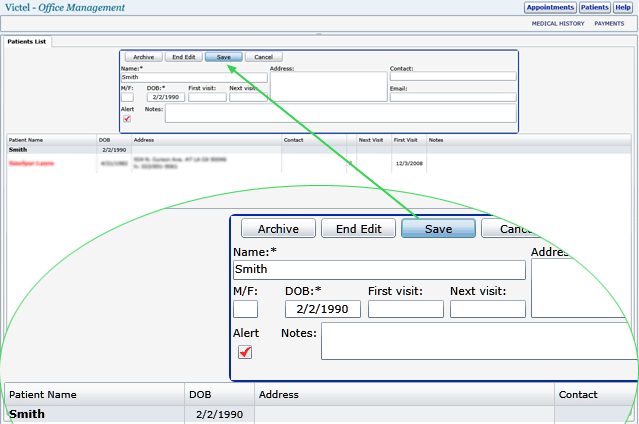639x424 pixels.
Task: Open the Help button in the header
Action: tap(623, 7)
